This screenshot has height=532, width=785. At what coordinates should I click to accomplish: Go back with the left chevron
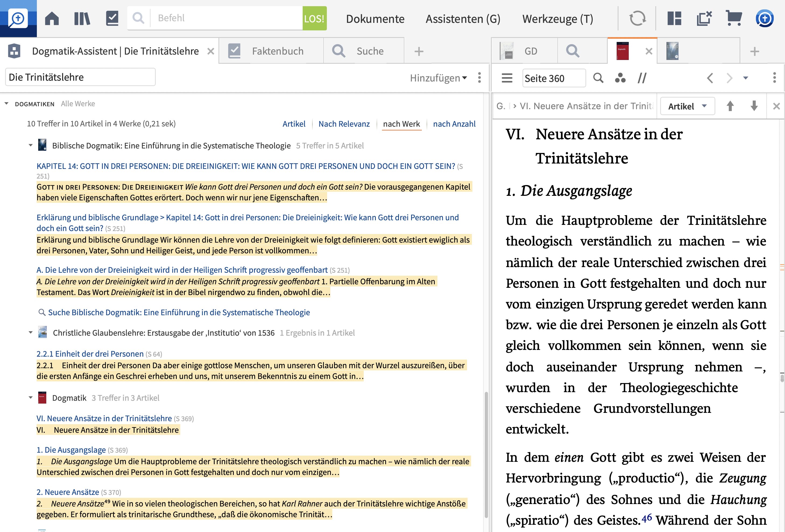[710, 78]
